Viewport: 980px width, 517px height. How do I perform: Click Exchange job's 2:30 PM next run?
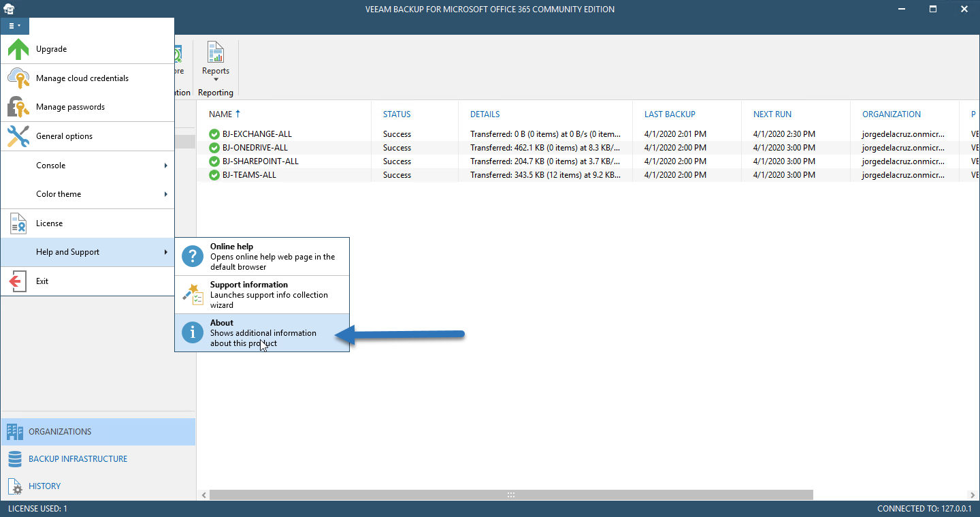(784, 134)
